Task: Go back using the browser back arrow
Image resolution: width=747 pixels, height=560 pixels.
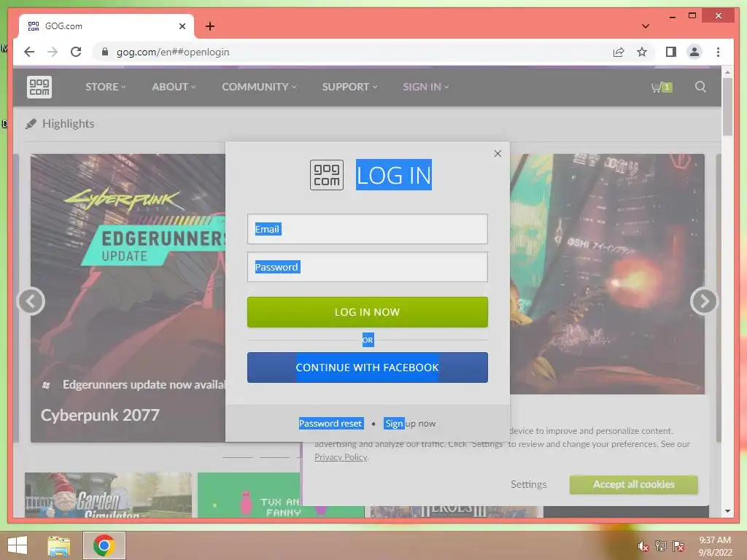Action: (29, 52)
